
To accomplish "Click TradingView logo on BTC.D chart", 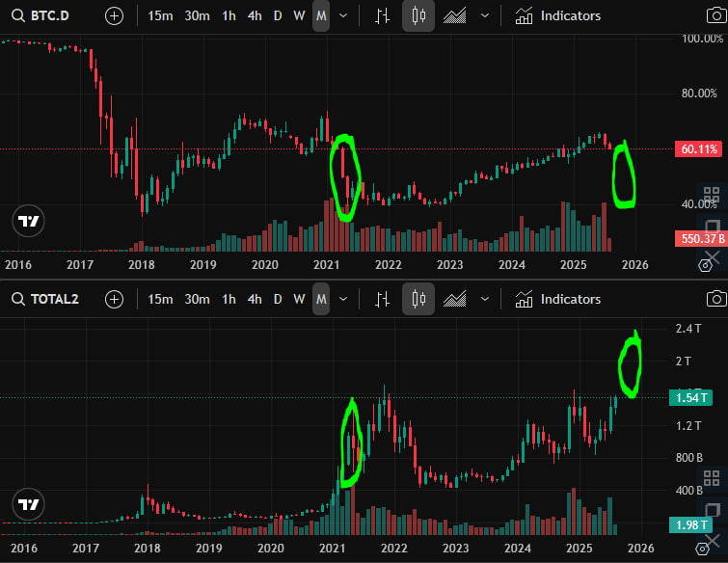I will coord(28,221).
